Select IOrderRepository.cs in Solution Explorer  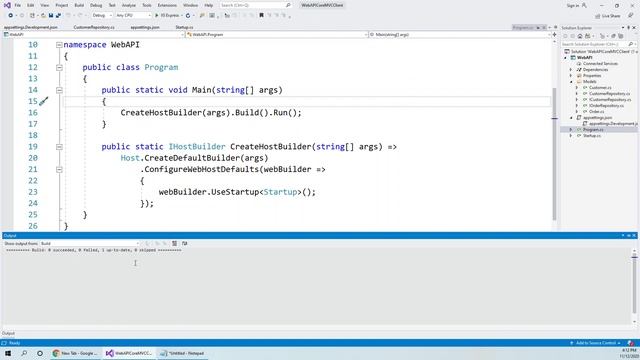(x=606, y=106)
